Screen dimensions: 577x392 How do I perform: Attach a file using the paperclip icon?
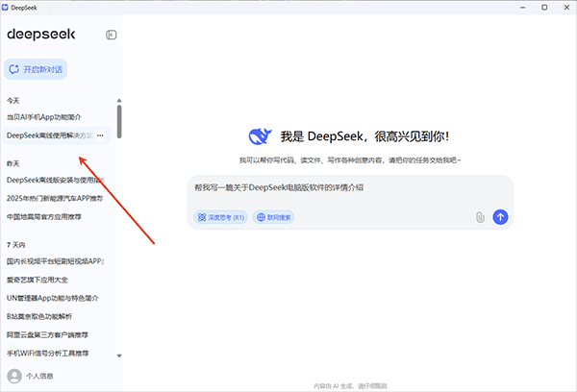tap(479, 217)
